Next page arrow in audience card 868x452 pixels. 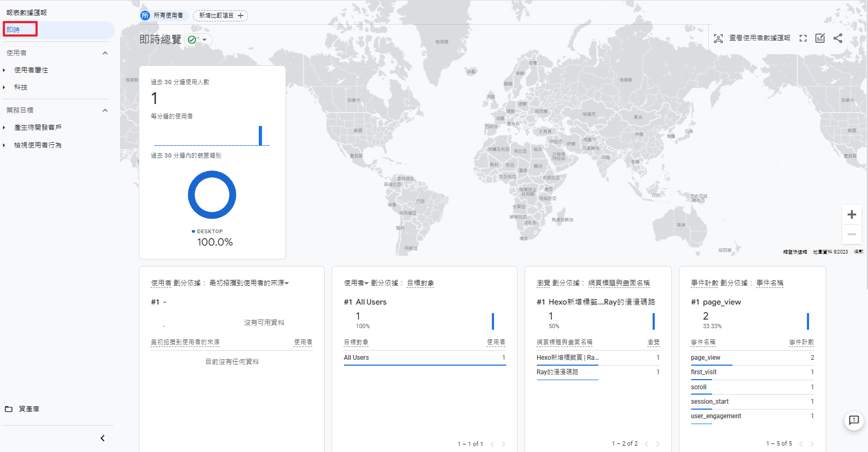click(x=504, y=444)
